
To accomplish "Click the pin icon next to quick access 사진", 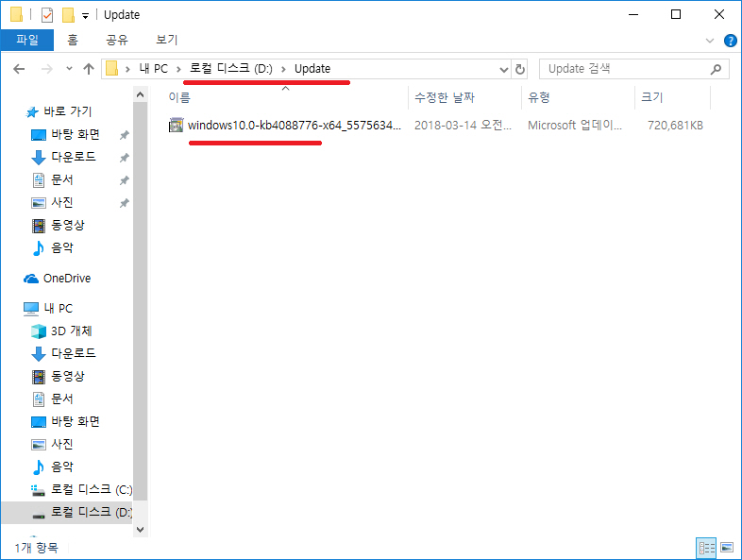I will 124,203.
